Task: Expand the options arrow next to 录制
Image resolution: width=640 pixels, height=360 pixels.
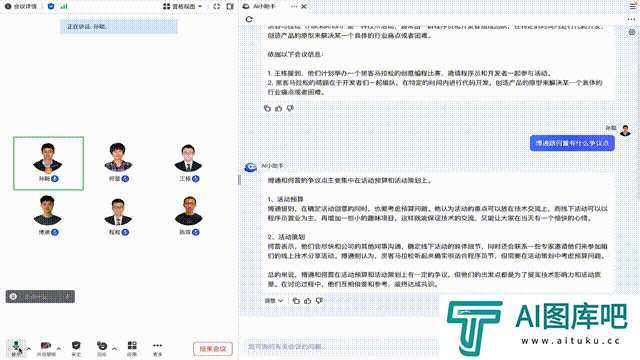Action: click(x=114, y=349)
